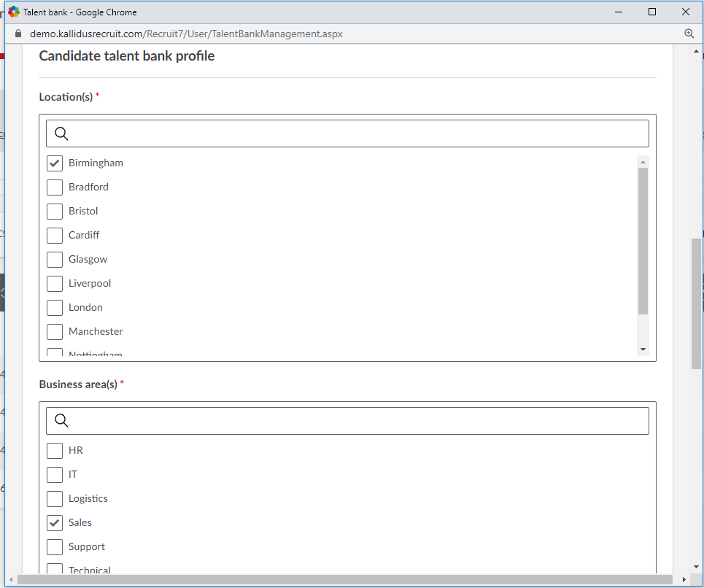Click the zoom magnifier icon in address bar
704x588 pixels.
[x=689, y=34]
